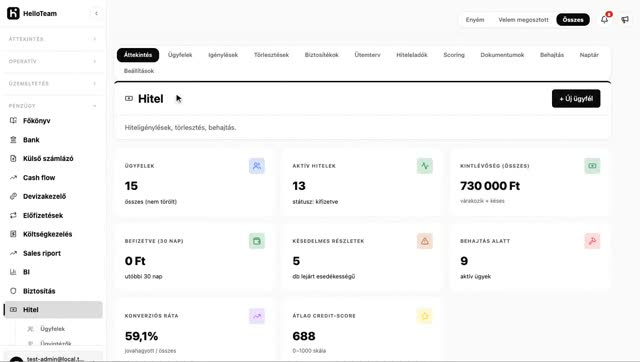Click the megaphone announcements icon

click(625, 19)
